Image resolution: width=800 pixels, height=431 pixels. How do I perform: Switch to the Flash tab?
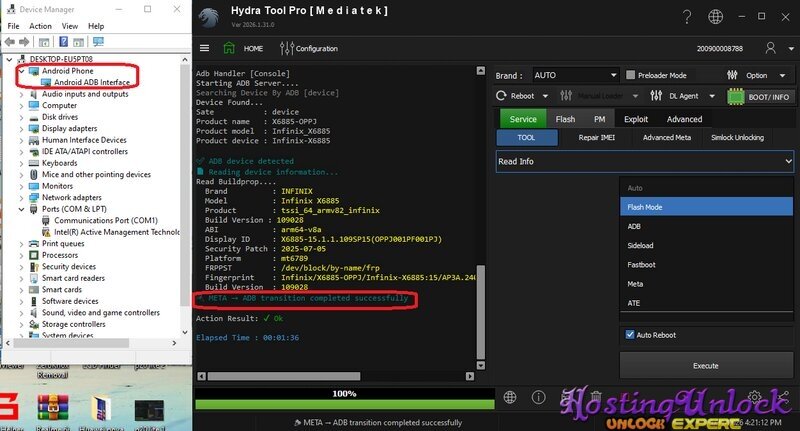pyautogui.click(x=565, y=119)
